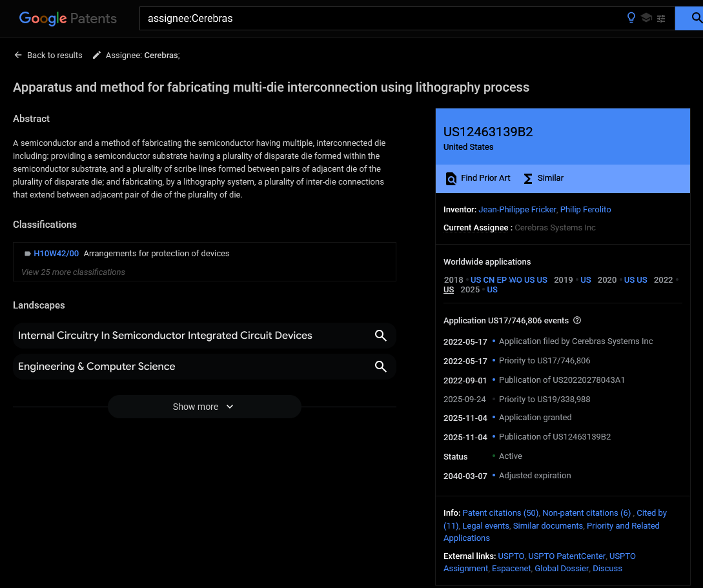Click the back arrow icon
This screenshot has height=588, width=703.
tap(18, 55)
